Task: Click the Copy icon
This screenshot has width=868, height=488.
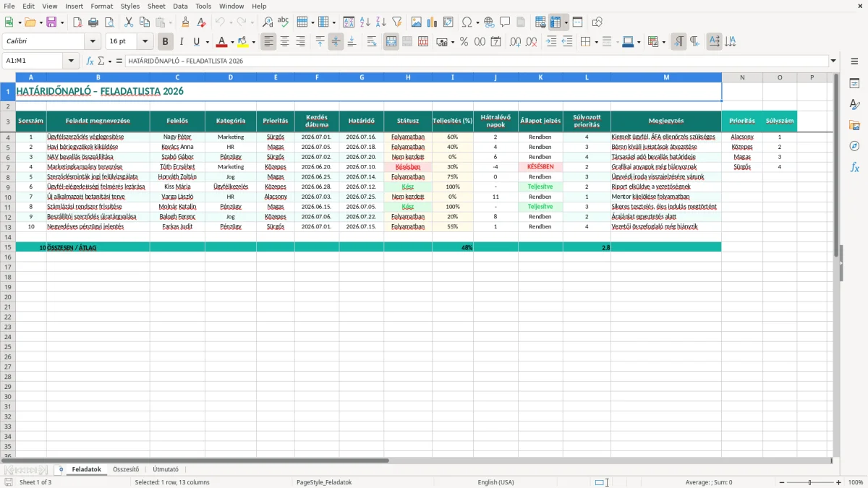Action: pos(144,22)
